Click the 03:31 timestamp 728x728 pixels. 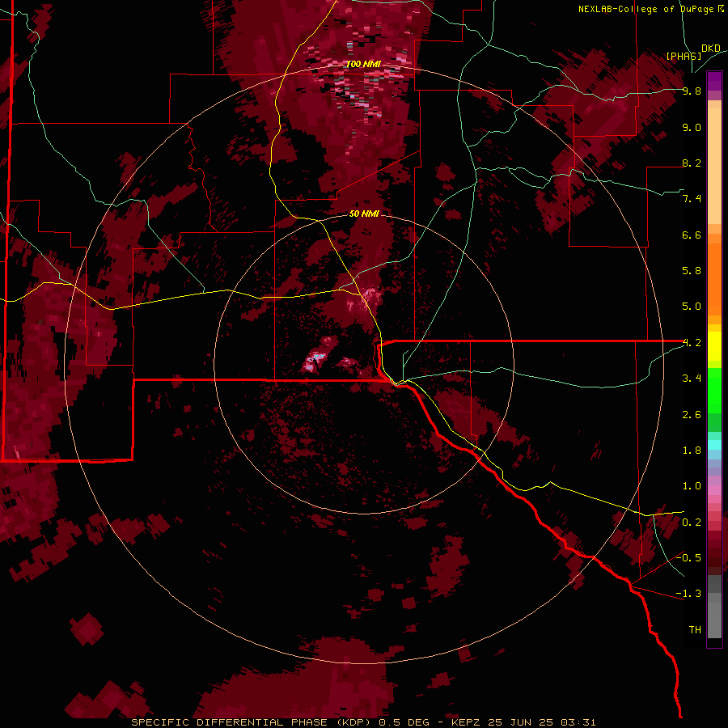tap(578, 722)
